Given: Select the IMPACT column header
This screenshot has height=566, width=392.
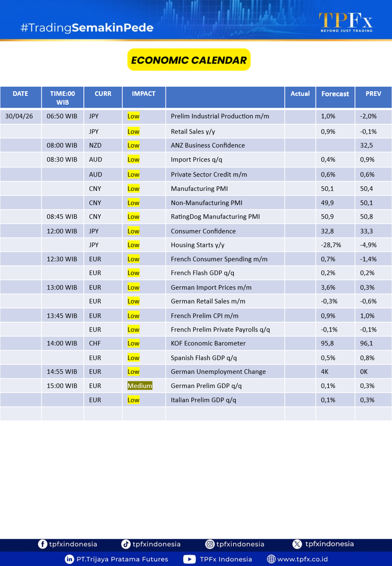Looking at the screenshot, I should (x=144, y=94).
